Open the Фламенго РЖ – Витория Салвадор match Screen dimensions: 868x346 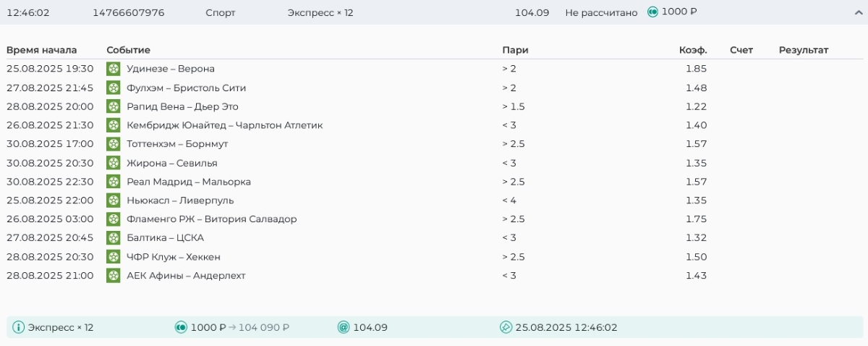[x=211, y=219]
